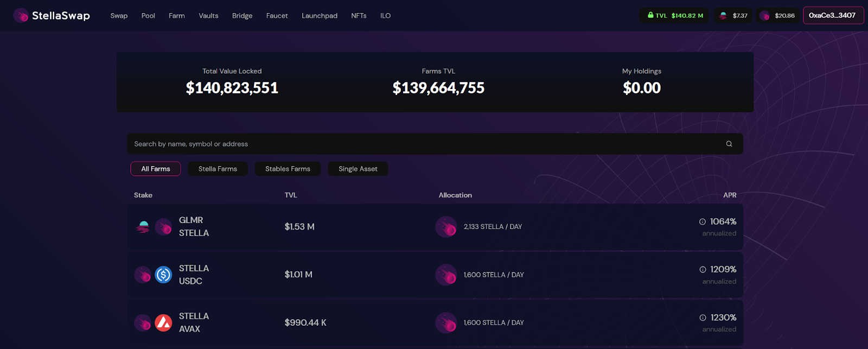Screen dimensions: 868x349
Task: Select the Stella Farms filter
Action: pos(218,169)
